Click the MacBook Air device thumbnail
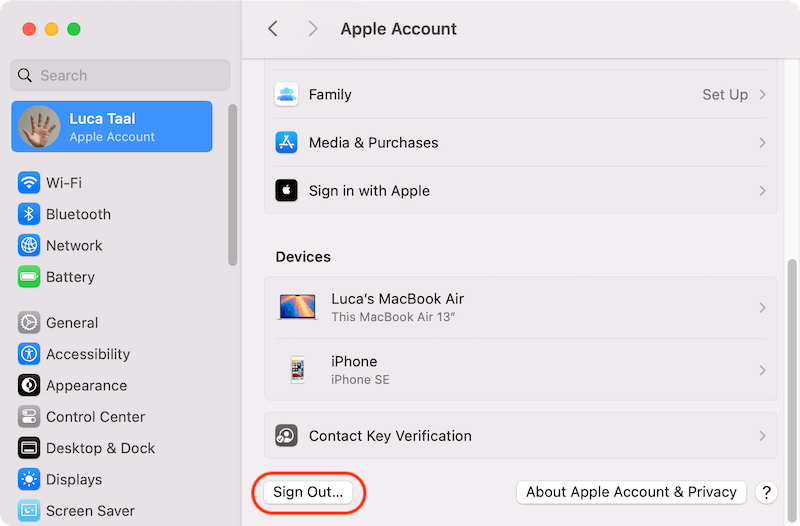Screen dimensions: 800x526 [x=297, y=307]
